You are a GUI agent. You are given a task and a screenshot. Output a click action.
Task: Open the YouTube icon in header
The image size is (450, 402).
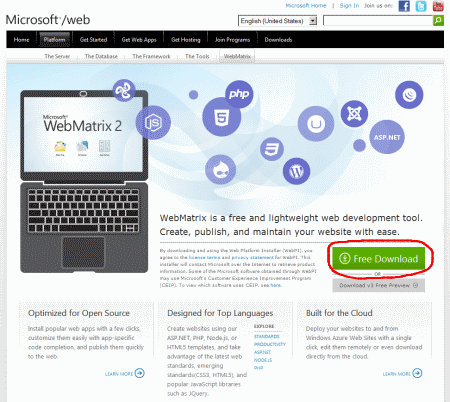pyautogui.click(x=438, y=6)
